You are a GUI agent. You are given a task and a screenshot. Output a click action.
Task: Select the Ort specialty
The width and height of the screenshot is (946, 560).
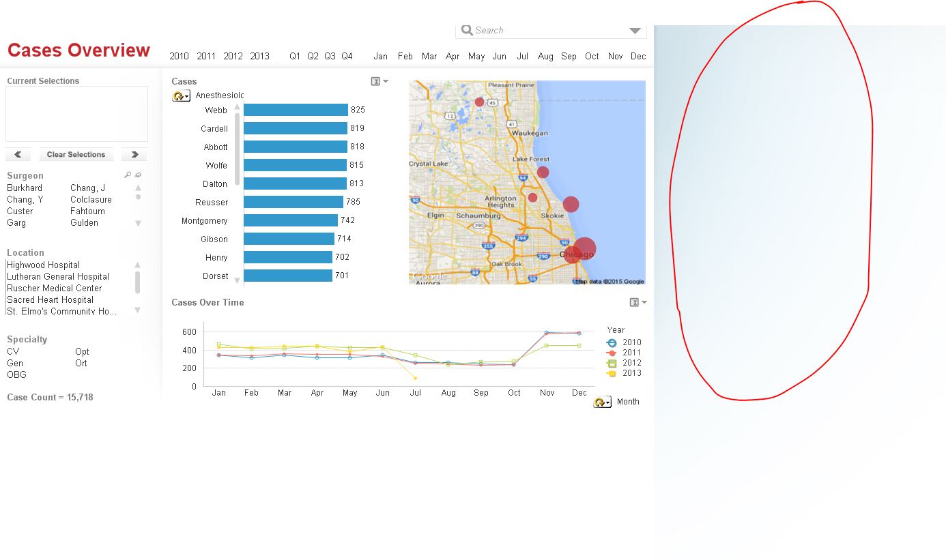pyautogui.click(x=81, y=363)
